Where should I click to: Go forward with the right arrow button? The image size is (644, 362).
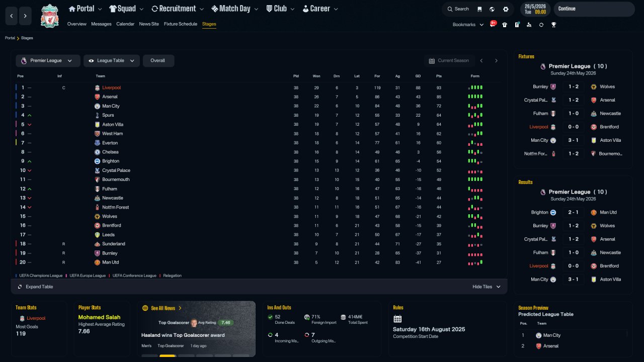(x=26, y=16)
